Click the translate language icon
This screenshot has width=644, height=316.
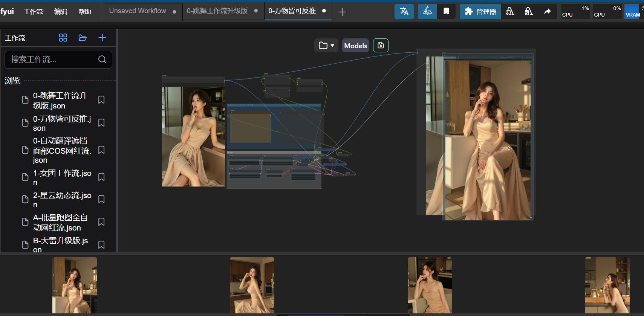coord(404,11)
